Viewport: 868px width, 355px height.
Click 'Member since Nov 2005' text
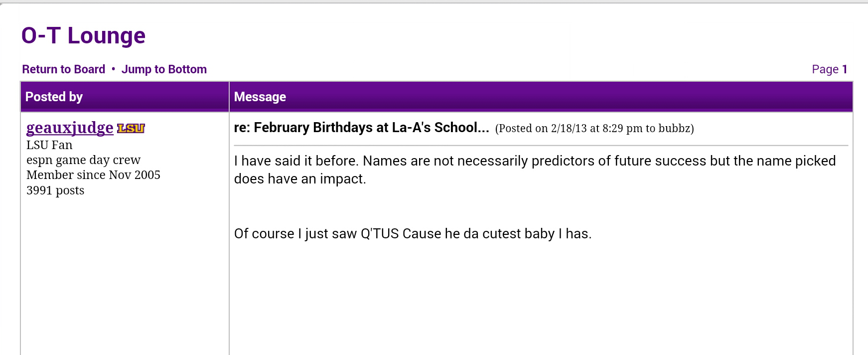coord(93,175)
